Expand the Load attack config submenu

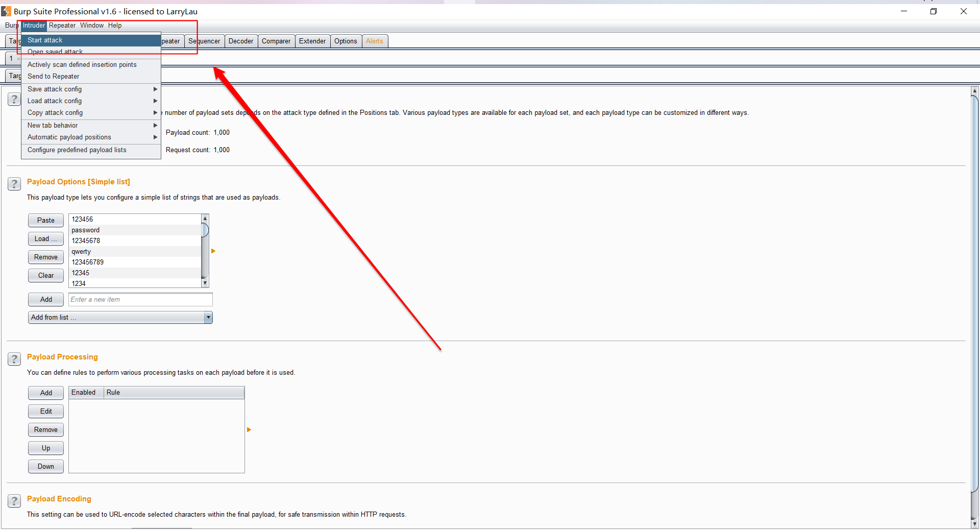[x=91, y=101]
